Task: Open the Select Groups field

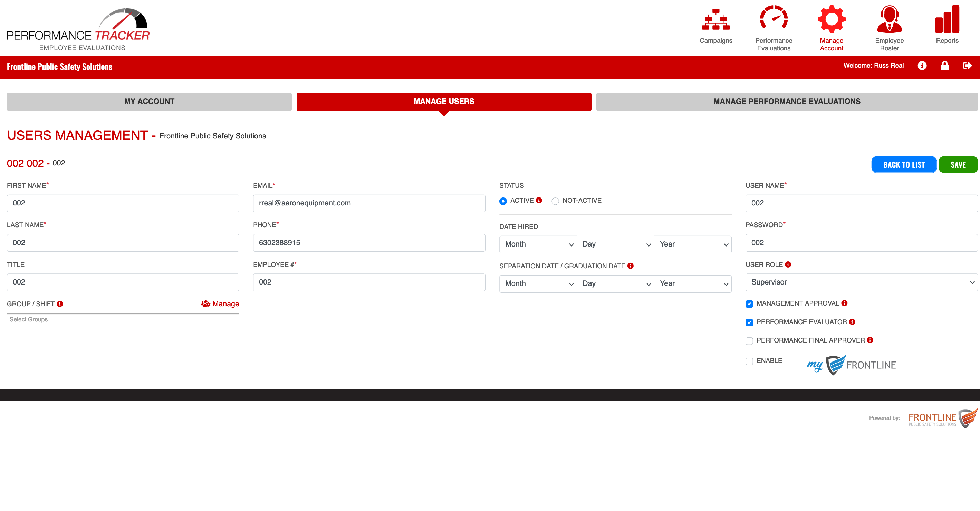Action: (x=123, y=320)
